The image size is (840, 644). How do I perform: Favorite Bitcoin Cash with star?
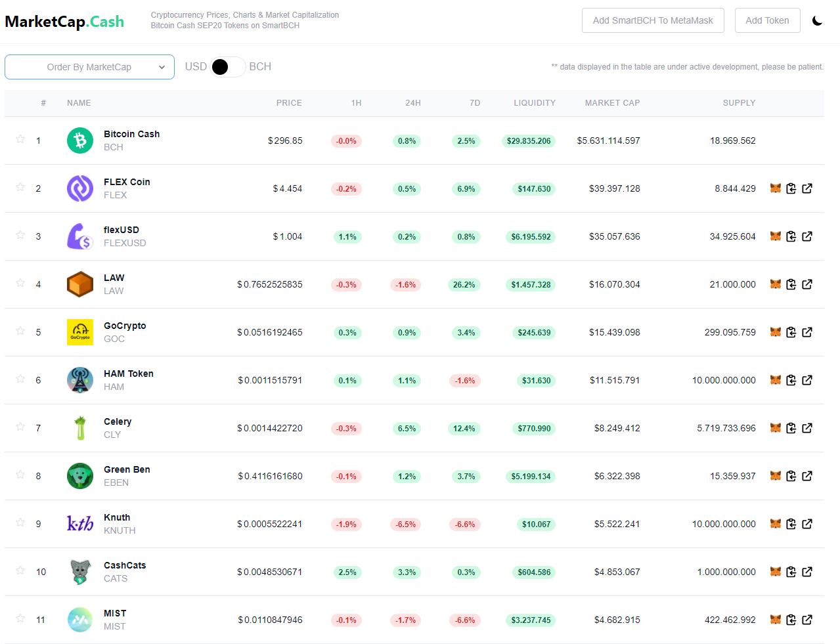pyautogui.click(x=20, y=139)
